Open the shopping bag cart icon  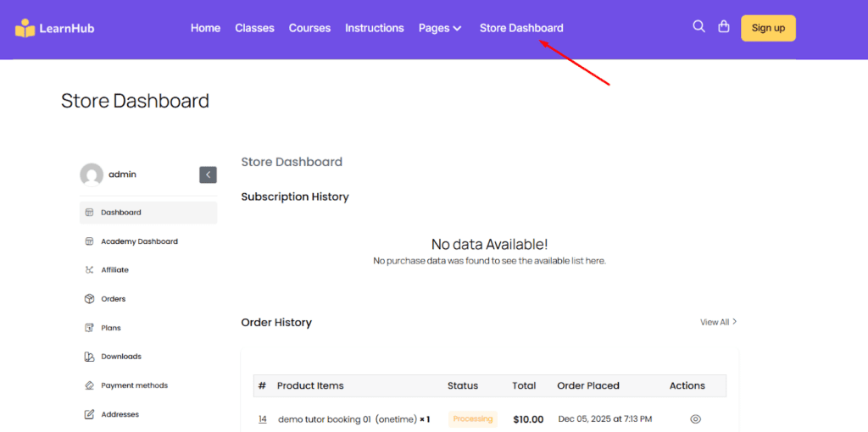tap(724, 26)
